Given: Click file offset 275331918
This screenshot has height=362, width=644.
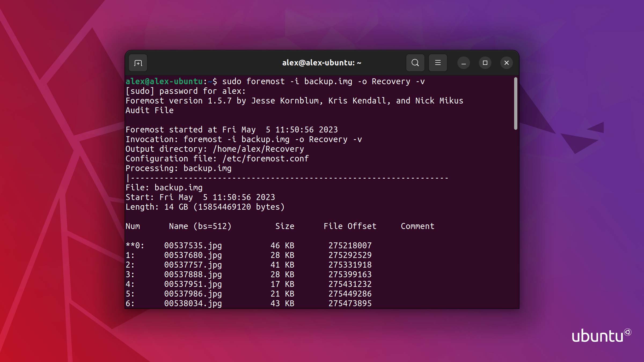Looking at the screenshot, I should click(x=350, y=265).
